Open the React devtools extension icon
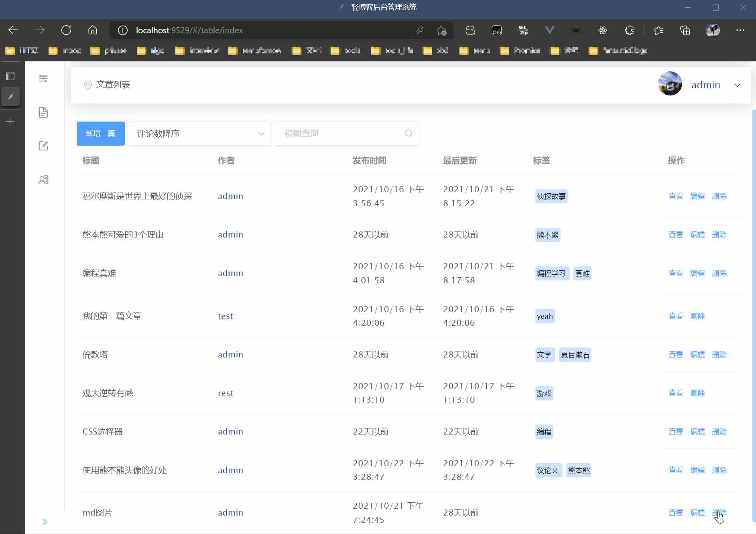Viewport: 756px width, 534px height. tap(603, 30)
